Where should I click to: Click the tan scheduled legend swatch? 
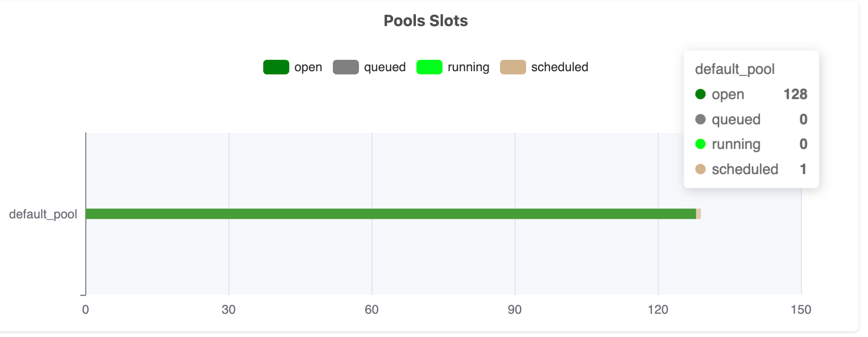tap(513, 67)
